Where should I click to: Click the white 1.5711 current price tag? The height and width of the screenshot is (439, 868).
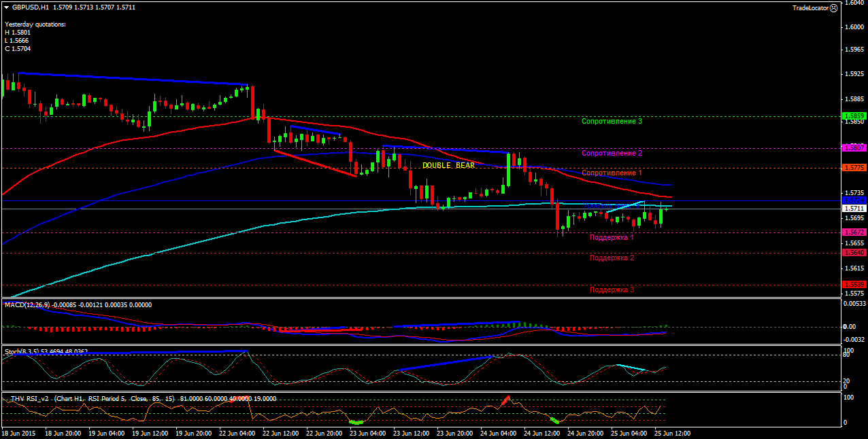point(854,209)
